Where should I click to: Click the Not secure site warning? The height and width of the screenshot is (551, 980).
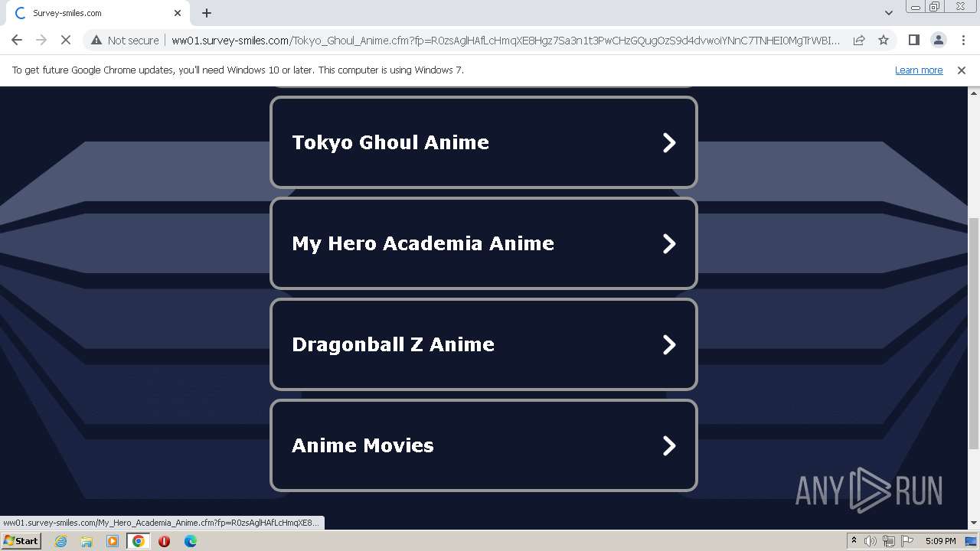125,40
